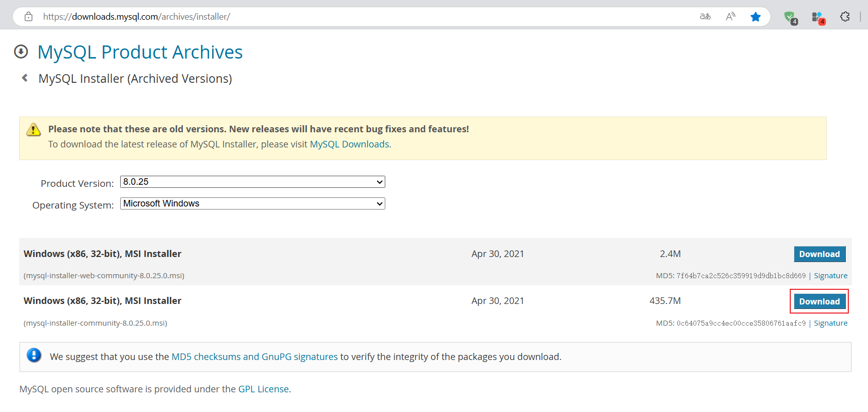This screenshot has width=868, height=412.
Task: Click the Windows MSI Installer title in the 435.7M row
Action: point(103,301)
